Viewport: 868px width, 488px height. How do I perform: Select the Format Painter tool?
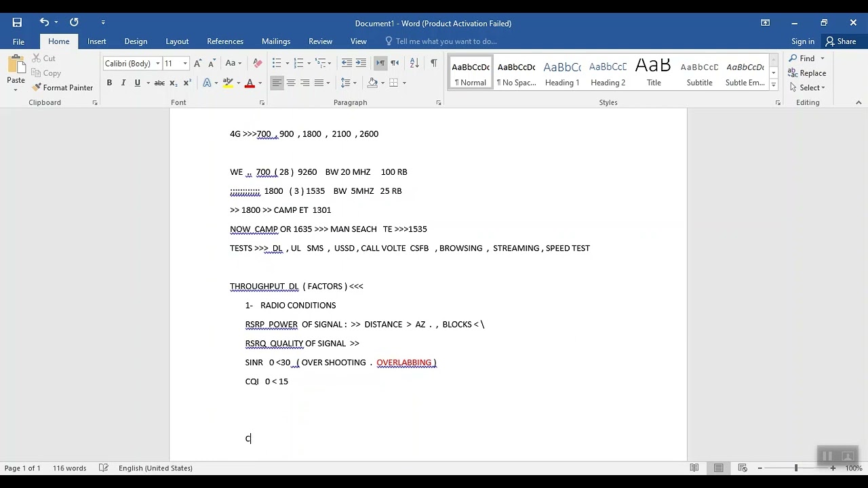click(62, 87)
